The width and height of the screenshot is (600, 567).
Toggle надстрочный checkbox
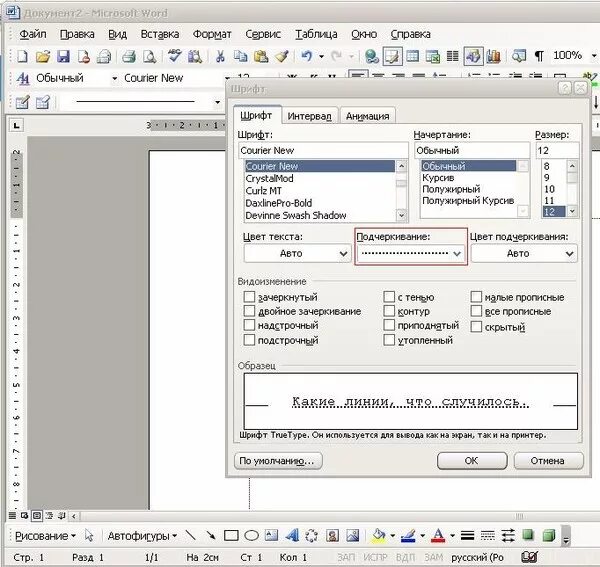249,325
